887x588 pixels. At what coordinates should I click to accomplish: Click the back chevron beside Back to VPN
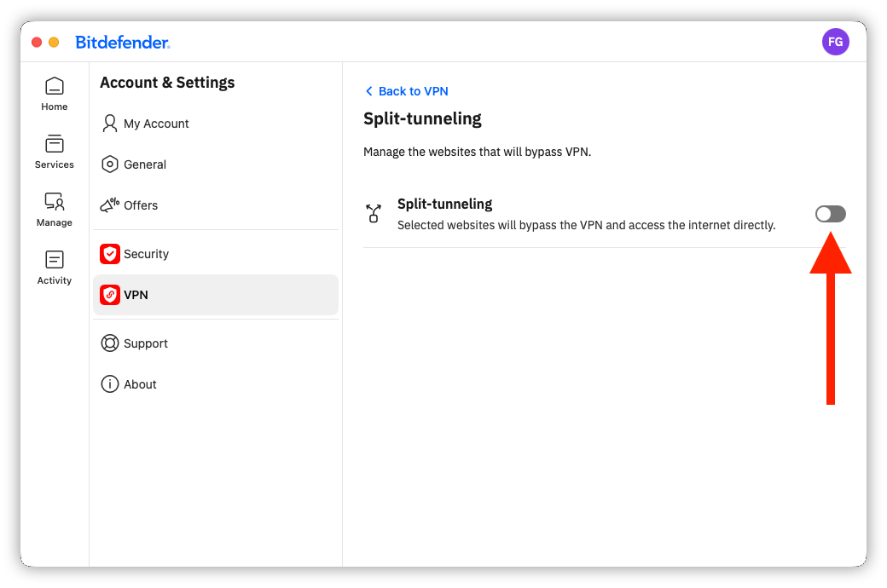pyautogui.click(x=368, y=91)
